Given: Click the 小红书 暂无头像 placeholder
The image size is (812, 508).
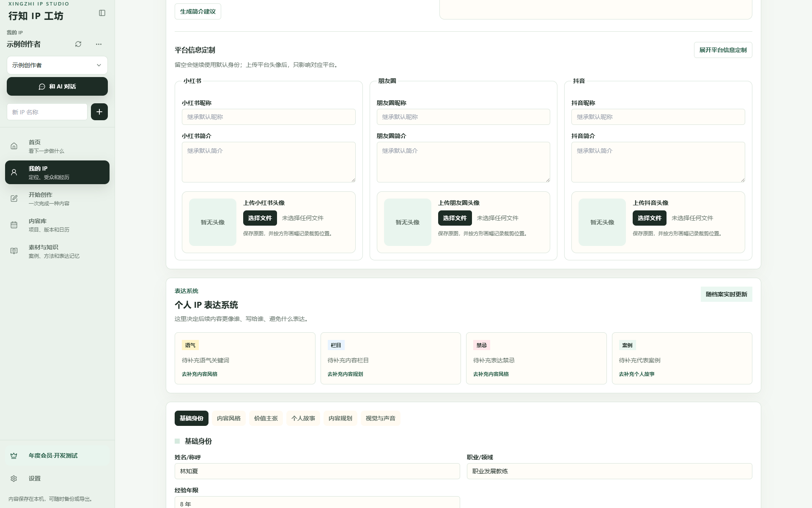Looking at the screenshot, I should click(x=213, y=222).
